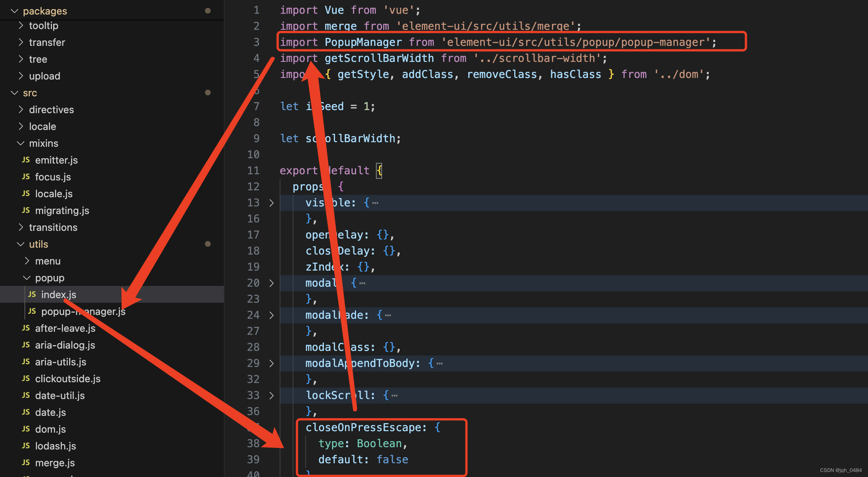Unfold the visible prop at line 13
The width and height of the screenshot is (868, 477).
(271, 203)
